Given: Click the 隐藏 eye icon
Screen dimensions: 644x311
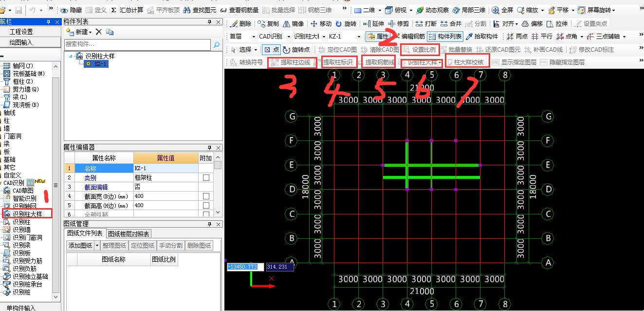Looking at the screenshot, I should (x=64, y=10).
